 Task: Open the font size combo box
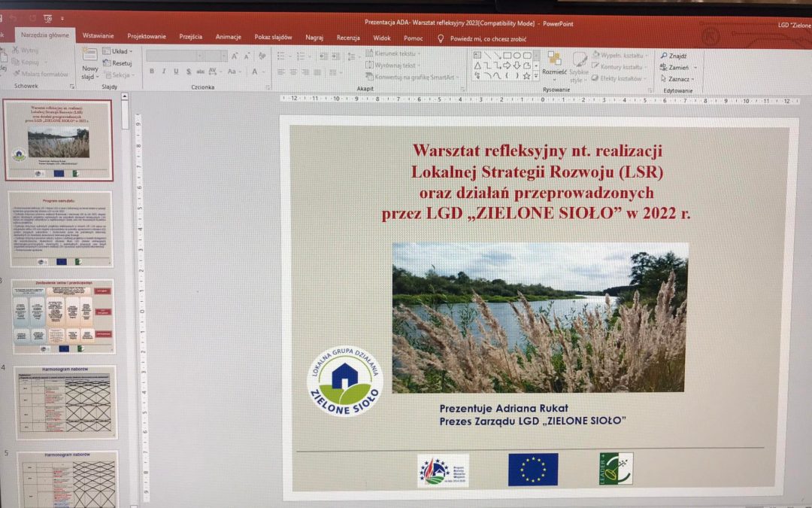216,56
